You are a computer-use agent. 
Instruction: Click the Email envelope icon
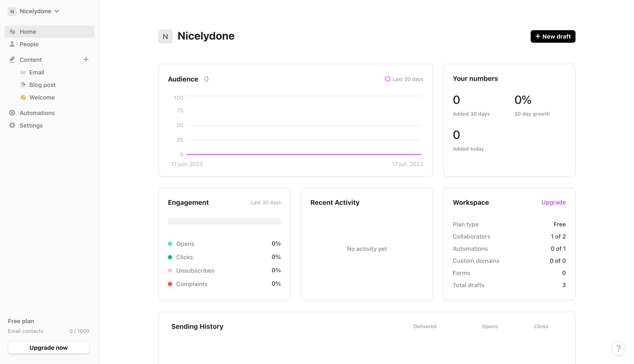[23, 72]
